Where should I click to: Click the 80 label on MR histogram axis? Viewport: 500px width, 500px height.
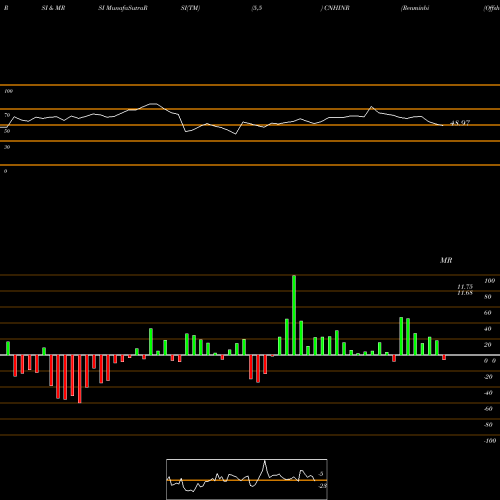(x=488, y=297)
